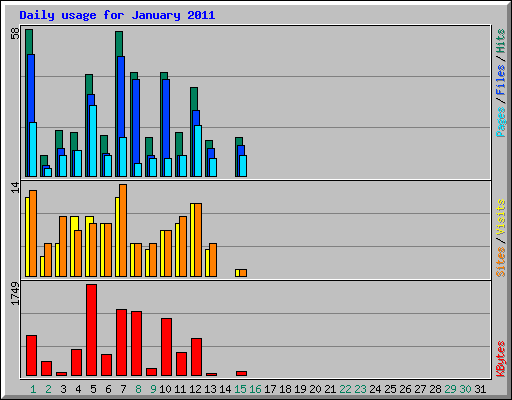Screen dimensions: 512x400
Task: Click the red KBytes bar for day 10
Action: point(167,347)
